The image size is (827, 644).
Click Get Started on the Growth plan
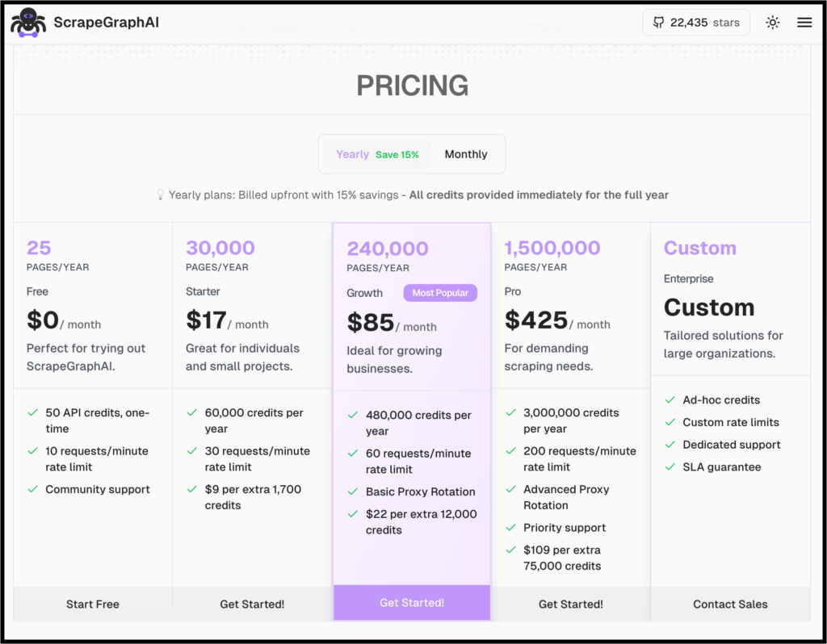coord(411,603)
